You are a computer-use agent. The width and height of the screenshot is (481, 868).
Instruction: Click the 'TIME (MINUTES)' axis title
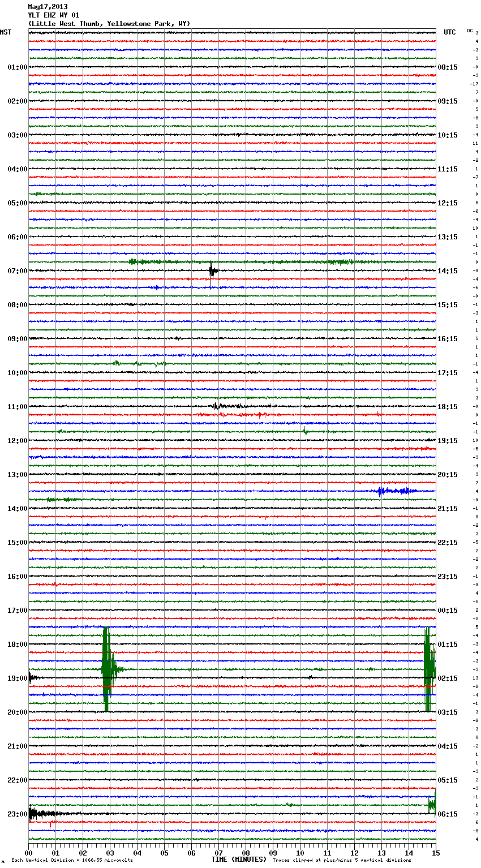coord(239,860)
